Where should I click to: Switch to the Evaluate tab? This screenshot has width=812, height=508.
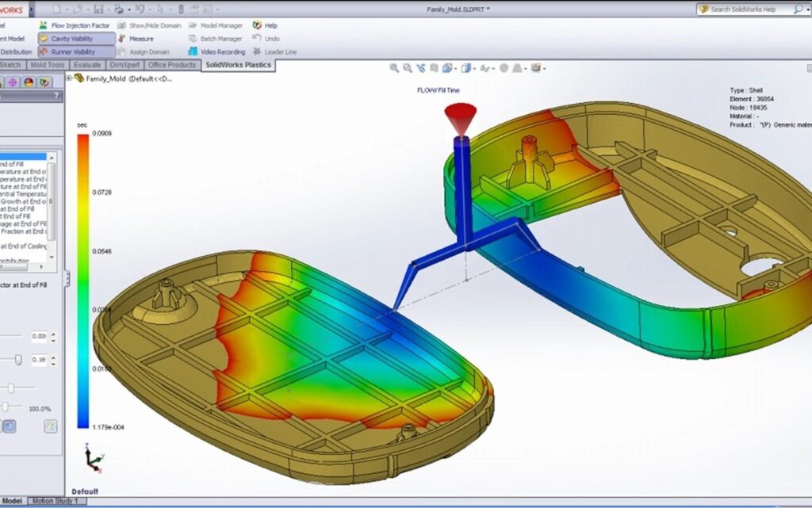click(87, 65)
